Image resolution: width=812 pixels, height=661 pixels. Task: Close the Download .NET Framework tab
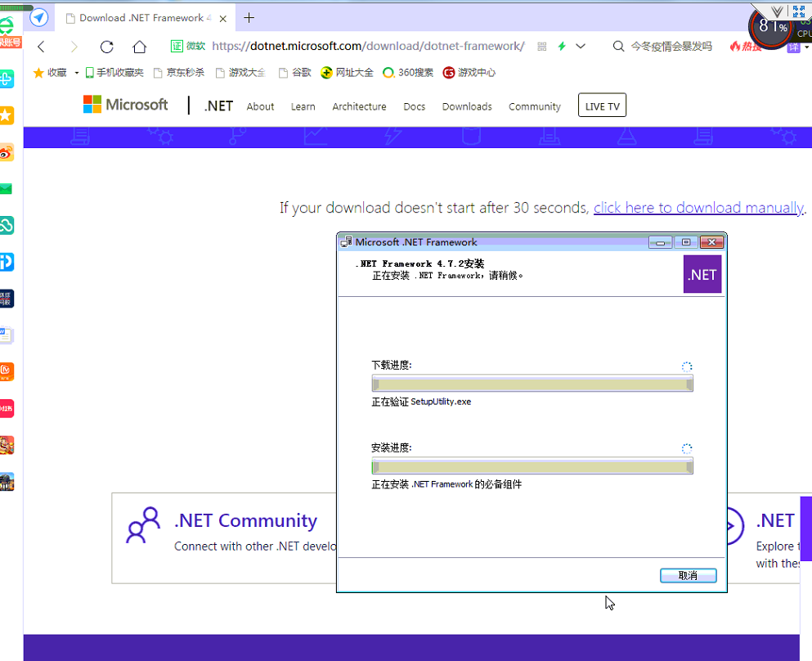(223, 19)
